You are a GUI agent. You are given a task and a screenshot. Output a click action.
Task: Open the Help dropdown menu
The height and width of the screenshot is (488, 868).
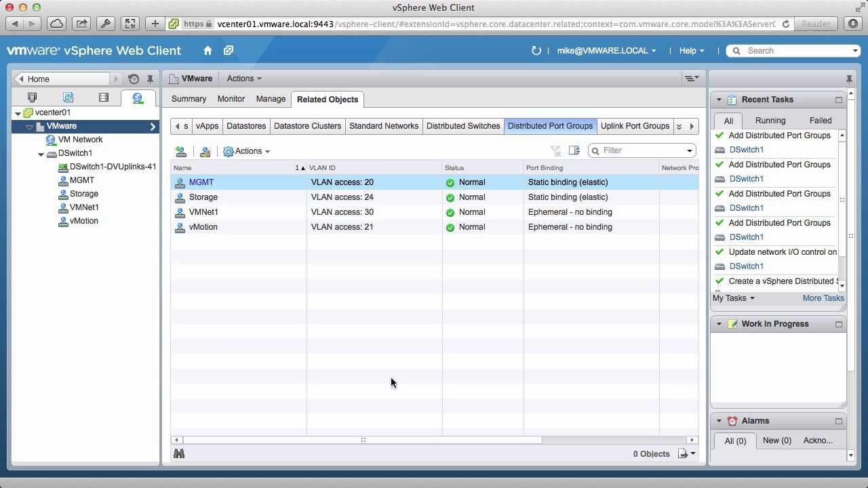click(692, 51)
